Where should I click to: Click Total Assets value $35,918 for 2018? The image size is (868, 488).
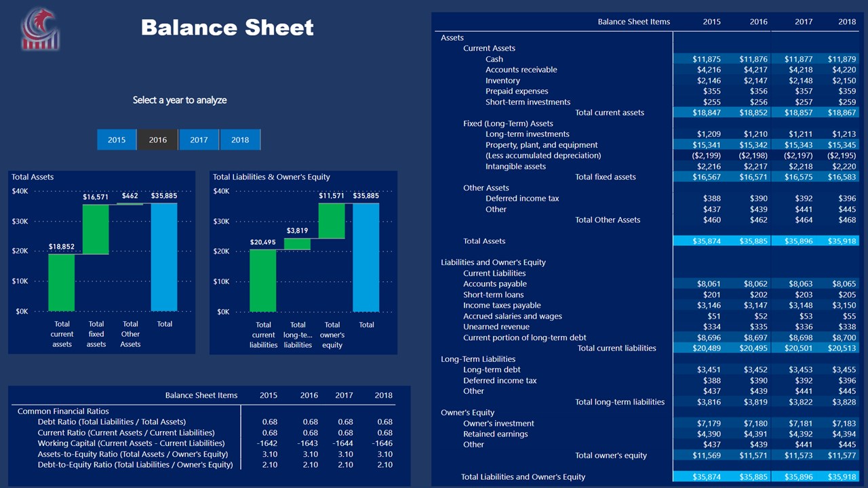842,241
